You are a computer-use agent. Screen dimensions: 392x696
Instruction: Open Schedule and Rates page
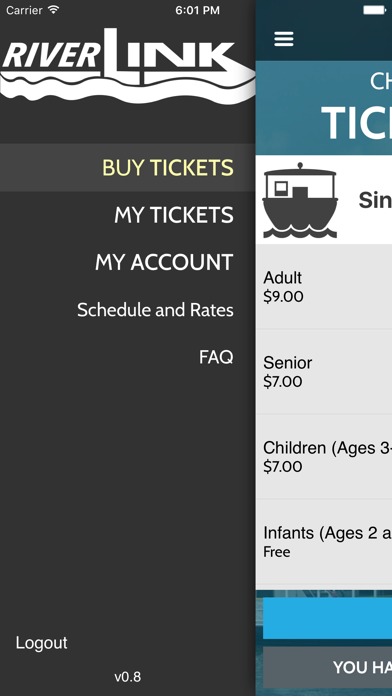pos(155,310)
